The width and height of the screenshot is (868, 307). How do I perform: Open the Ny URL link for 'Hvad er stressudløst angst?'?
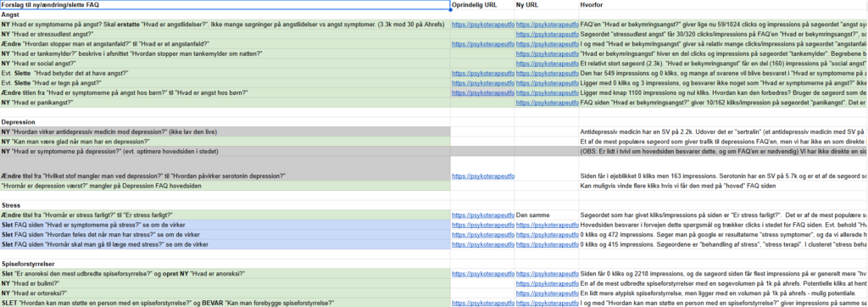click(x=547, y=35)
